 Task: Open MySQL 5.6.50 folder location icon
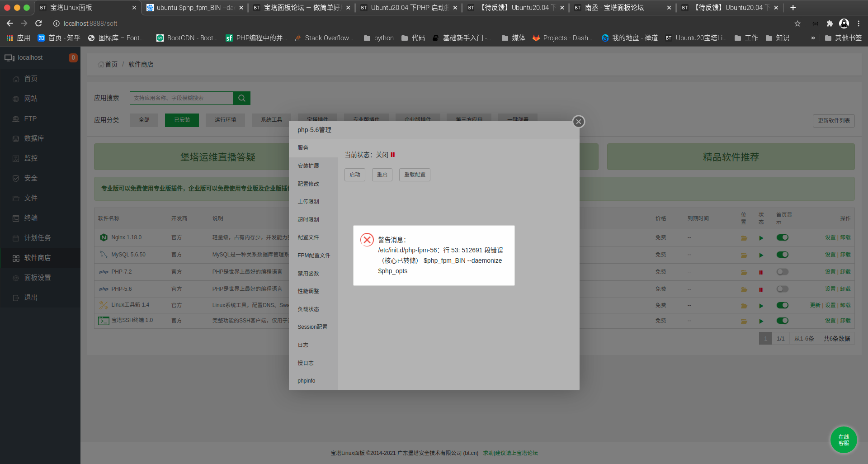click(744, 255)
